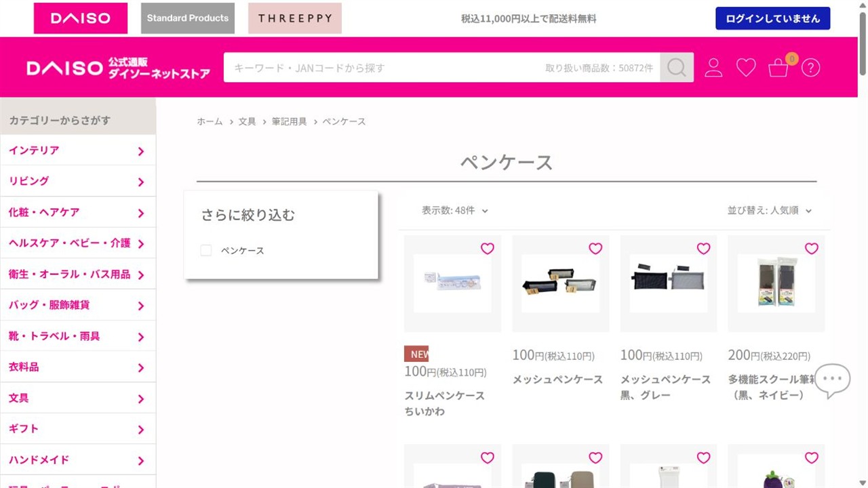Switch to the DAISO brand tab

81,18
